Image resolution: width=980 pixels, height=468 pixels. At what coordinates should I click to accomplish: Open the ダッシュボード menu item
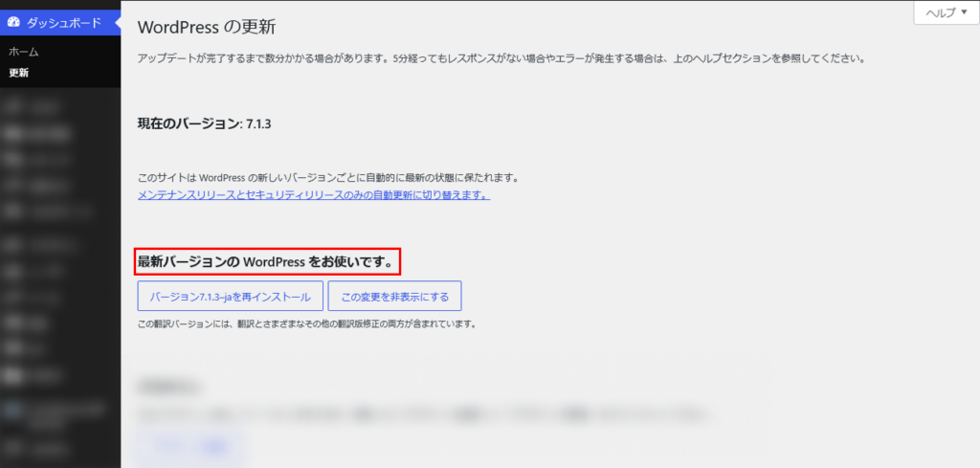point(60,23)
